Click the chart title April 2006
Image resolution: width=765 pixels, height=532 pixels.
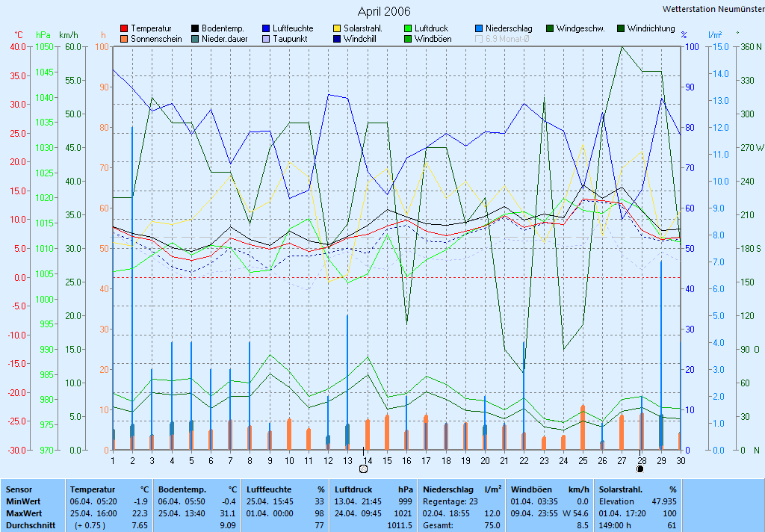point(384,11)
